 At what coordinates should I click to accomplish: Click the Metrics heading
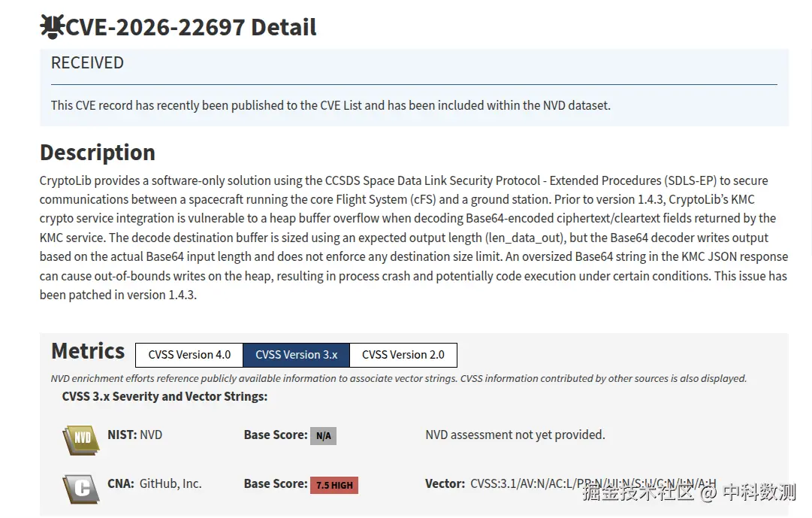(88, 351)
